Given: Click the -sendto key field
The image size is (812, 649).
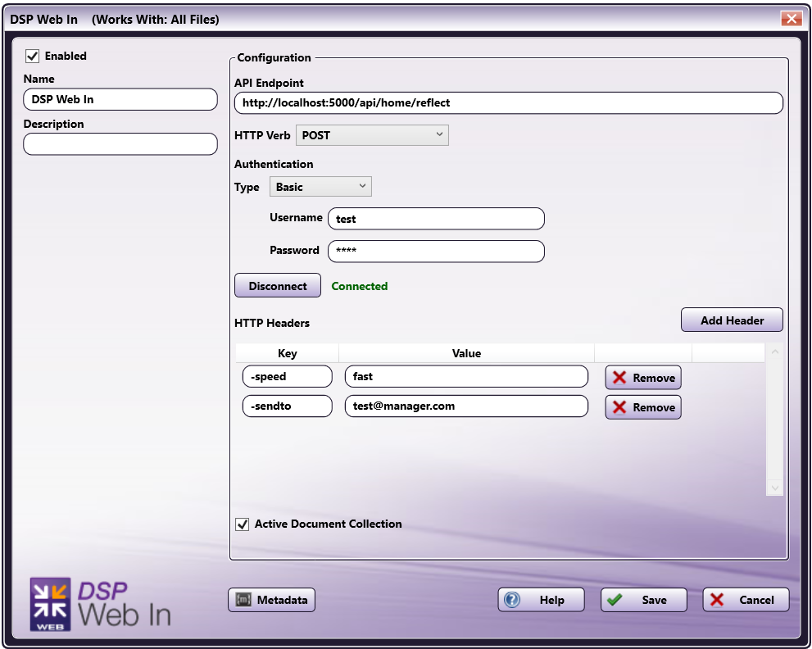Looking at the screenshot, I should (288, 406).
